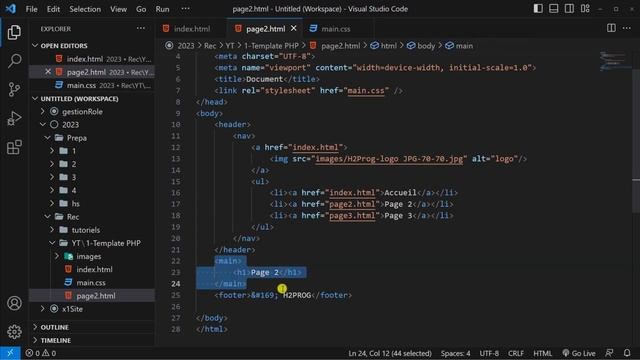Go to line via Ln 24, Col 12
The width and height of the screenshot is (640, 360).
(x=390, y=353)
